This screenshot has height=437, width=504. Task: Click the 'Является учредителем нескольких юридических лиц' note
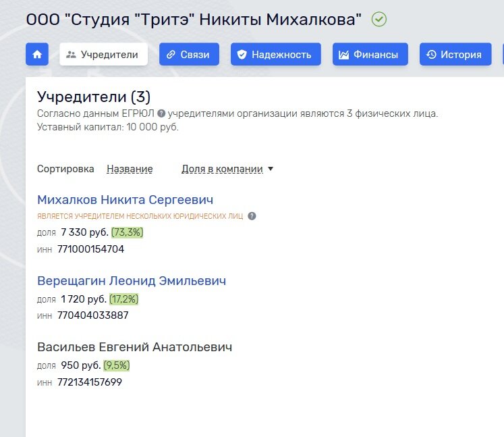pos(140,216)
